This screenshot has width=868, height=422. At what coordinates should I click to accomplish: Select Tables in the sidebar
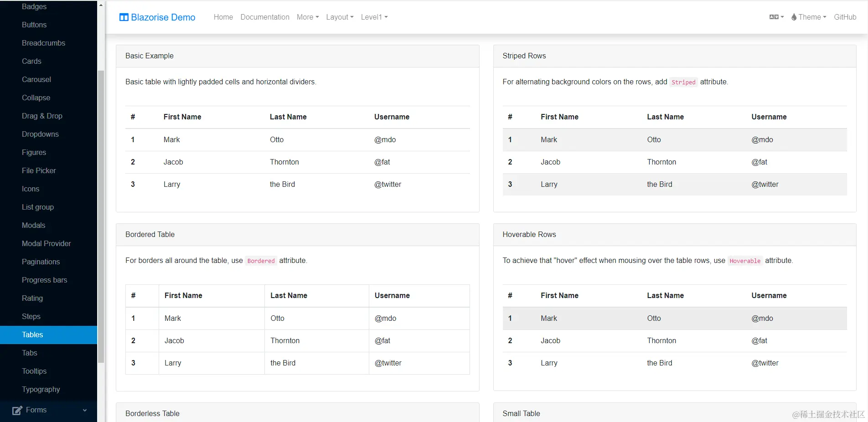click(32, 335)
